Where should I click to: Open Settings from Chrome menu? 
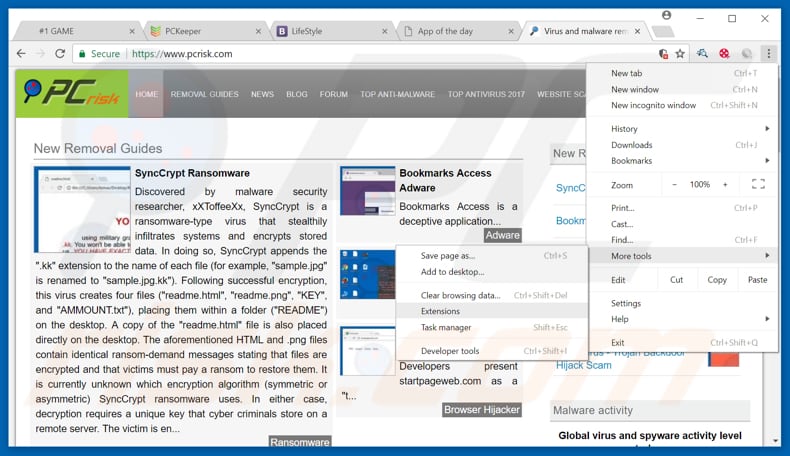coord(682,303)
